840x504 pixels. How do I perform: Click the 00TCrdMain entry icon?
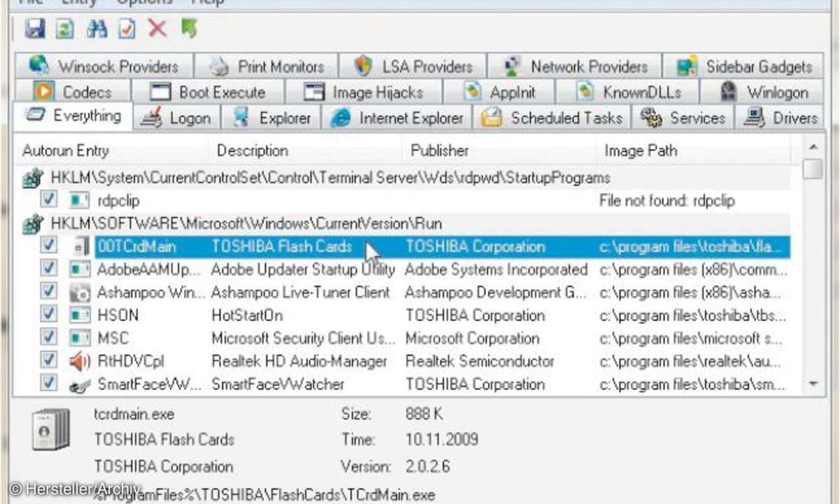(79, 246)
